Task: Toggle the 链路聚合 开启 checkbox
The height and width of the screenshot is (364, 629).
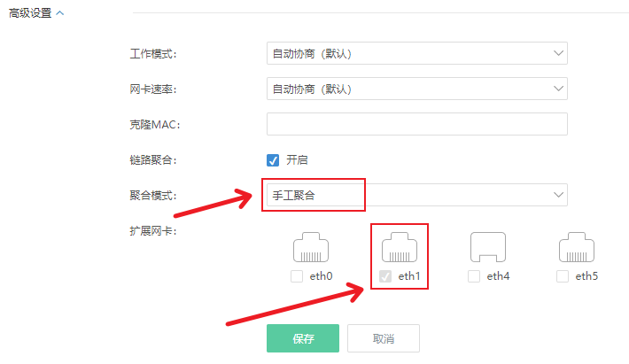Action: pos(274,160)
